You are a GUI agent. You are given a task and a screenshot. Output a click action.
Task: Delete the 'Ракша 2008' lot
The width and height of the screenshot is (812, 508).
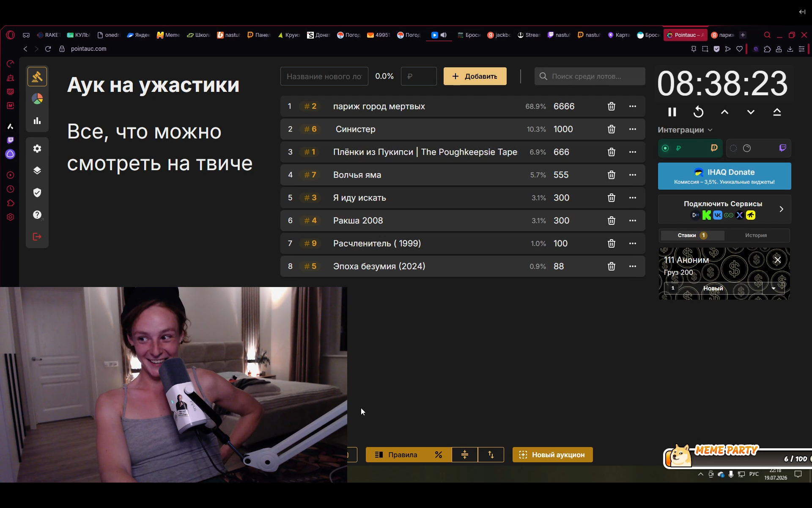pos(612,221)
